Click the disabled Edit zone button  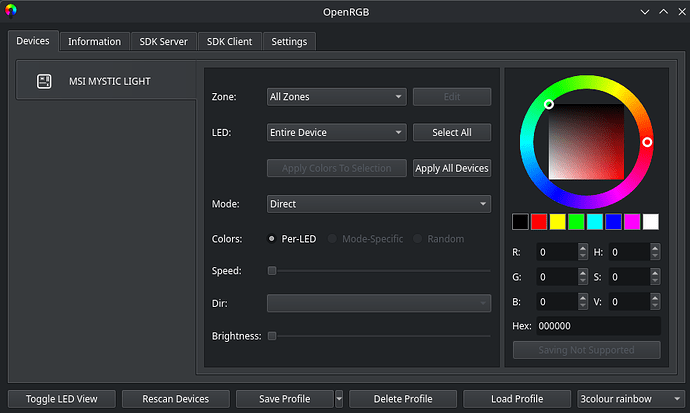[x=452, y=97]
